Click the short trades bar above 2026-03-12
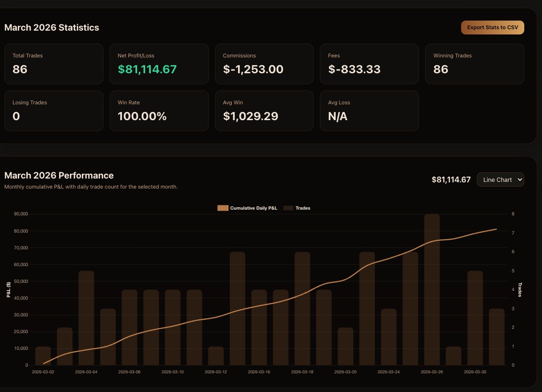 (x=215, y=356)
